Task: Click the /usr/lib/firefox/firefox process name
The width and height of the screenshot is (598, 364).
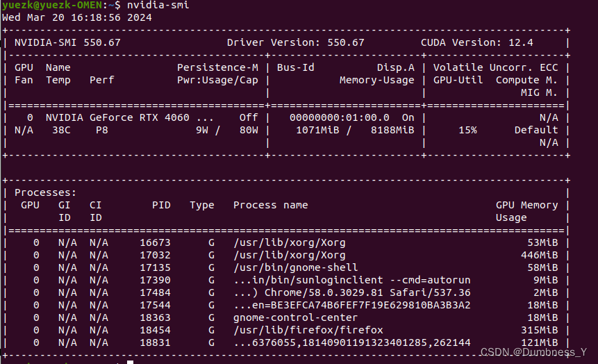Action: point(308,330)
